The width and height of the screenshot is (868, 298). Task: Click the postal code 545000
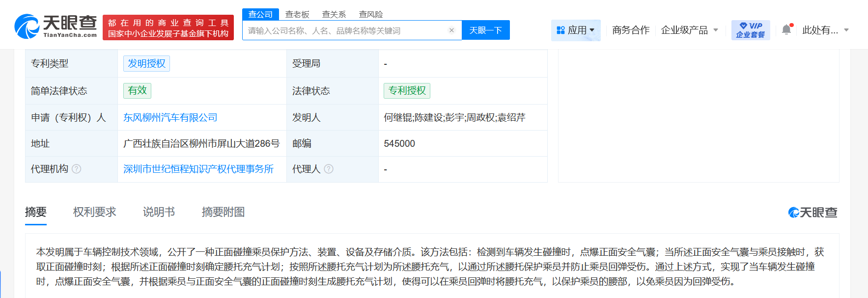(x=399, y=143)
